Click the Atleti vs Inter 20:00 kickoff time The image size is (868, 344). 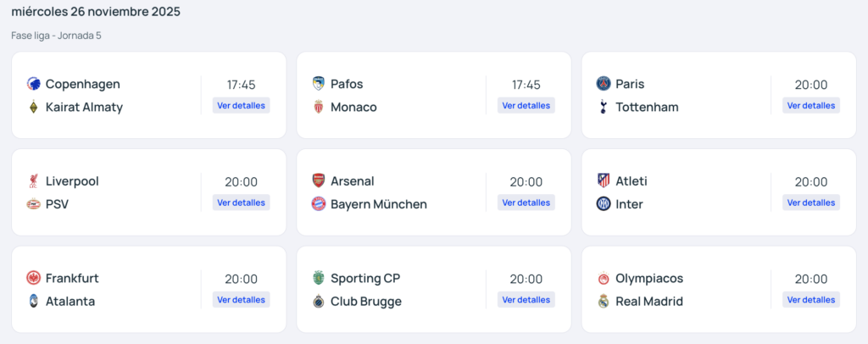(810, 182)
